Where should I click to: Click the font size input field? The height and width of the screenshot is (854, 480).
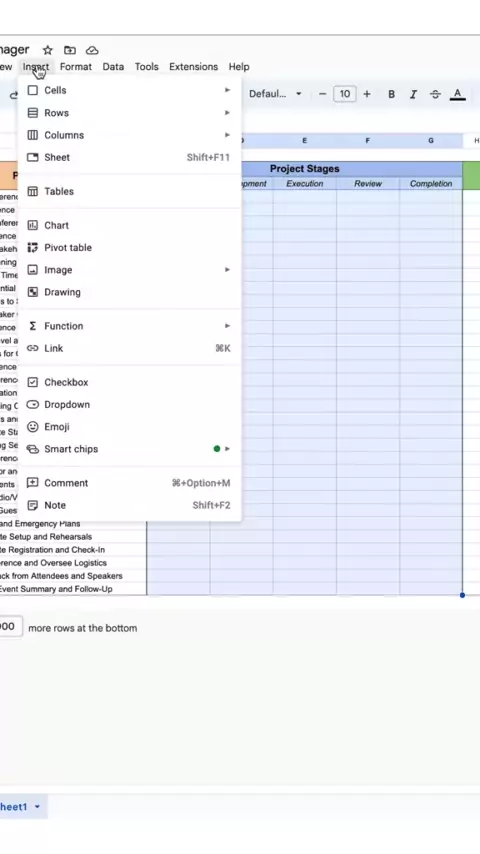(x=344, y=94)
